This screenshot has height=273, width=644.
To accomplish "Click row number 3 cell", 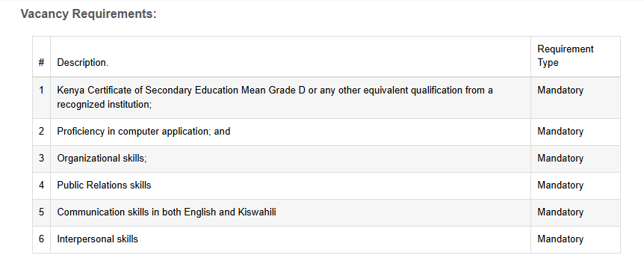I will coord(42,159).
